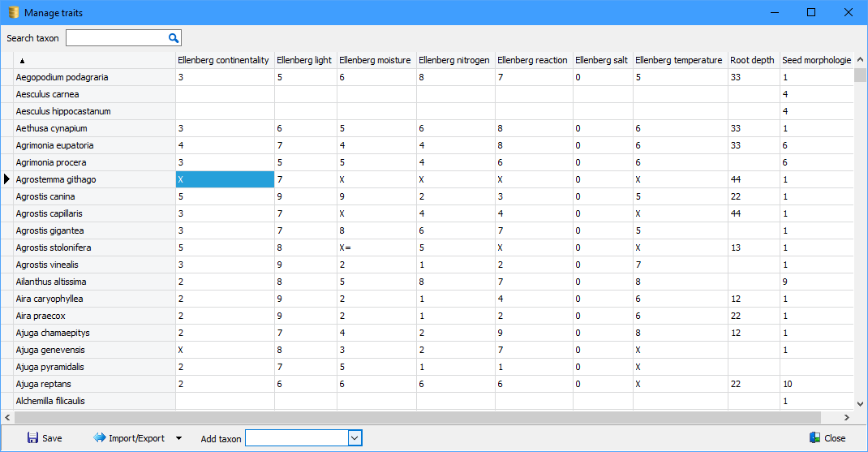Image resolution: width=868 pixels, height=452 pixels.
Task: Click the Import/Export arrows icon
Action: [100, 438]
